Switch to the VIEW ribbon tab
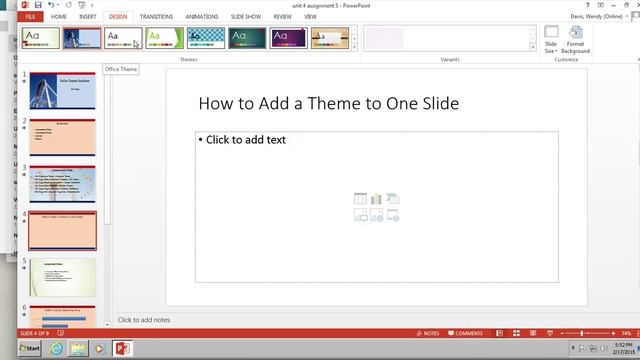 [310, 16]
